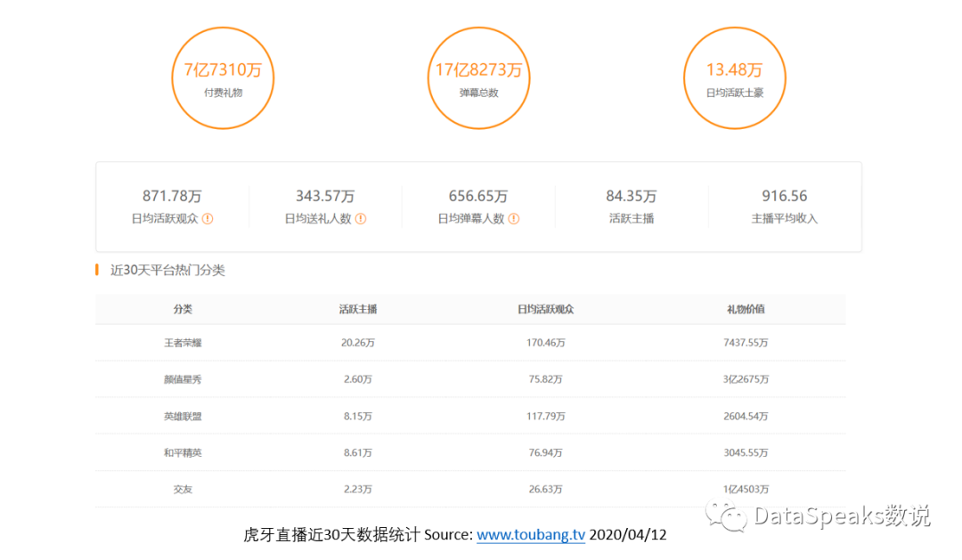The image size is (962, 560).
Task: Select the 和平精英 category row
Action: pyautogui.click(x=470, y=452)
